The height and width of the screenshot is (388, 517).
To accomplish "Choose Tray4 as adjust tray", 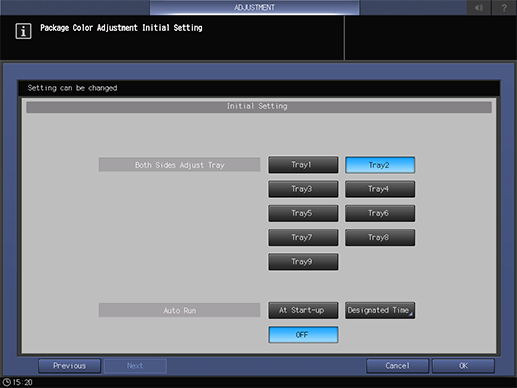I will 380,189.
